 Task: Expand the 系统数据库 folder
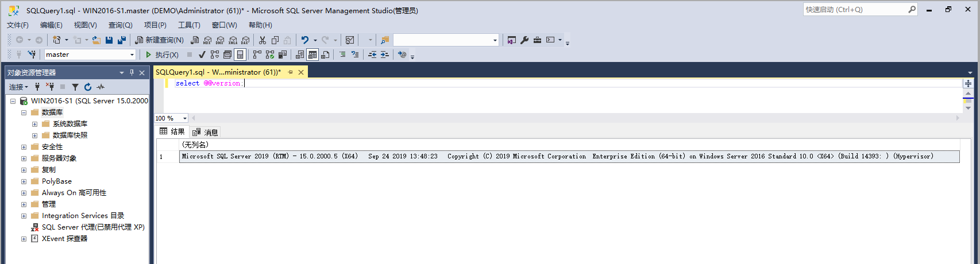pos(34,124)
